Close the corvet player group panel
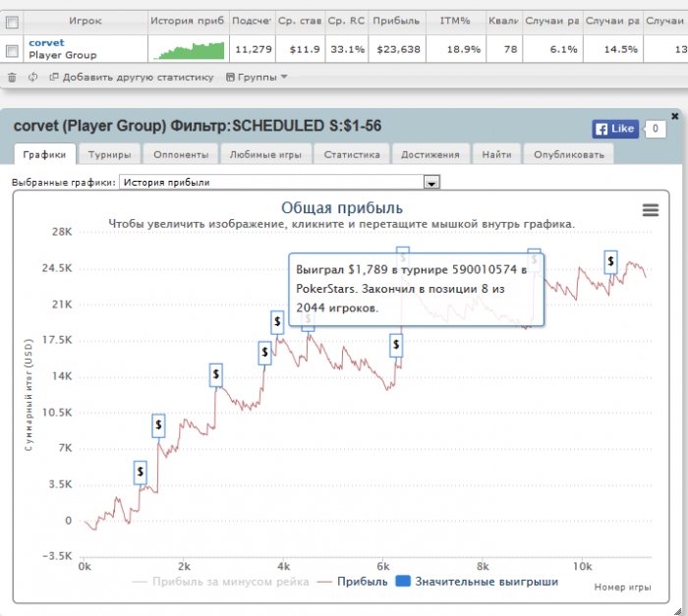The image size is (688, 616). tap(674, 116)
